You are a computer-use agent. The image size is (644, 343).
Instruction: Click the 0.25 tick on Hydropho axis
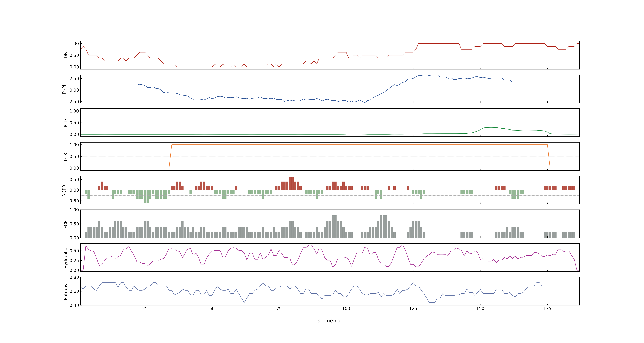tap(74, 260)
